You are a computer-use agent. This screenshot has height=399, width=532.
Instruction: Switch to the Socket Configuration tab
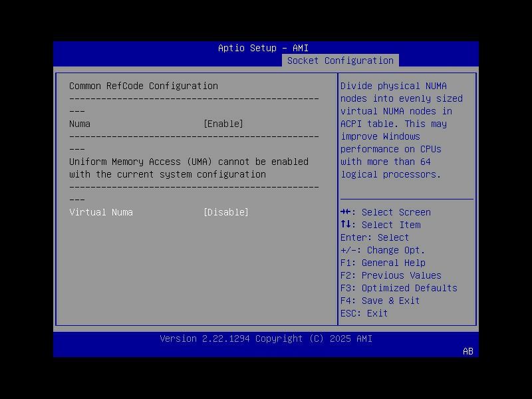click(340, 60)
